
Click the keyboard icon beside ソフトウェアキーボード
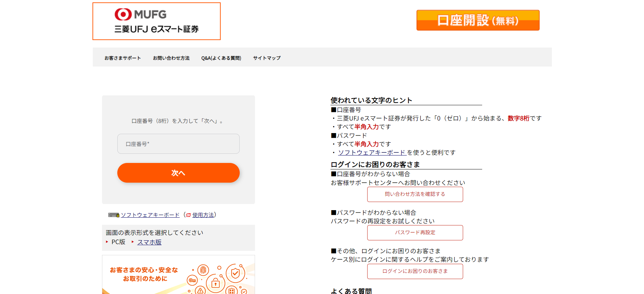coord(114,215)
